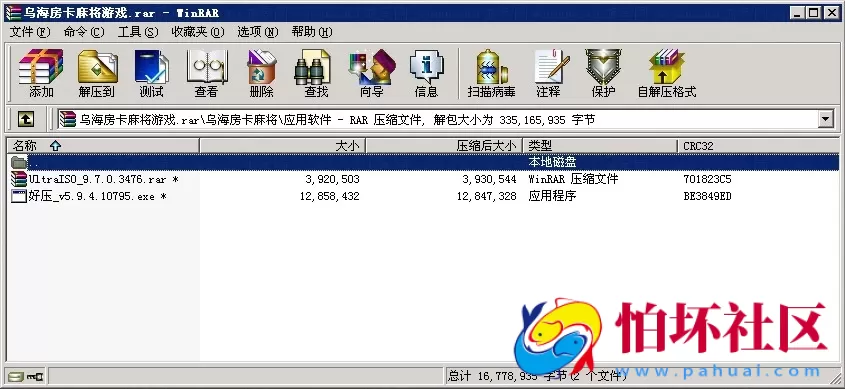Sort by 大小 column header
Image resolution: width=845 pixels, height=389 pixels.
(282, 145)
